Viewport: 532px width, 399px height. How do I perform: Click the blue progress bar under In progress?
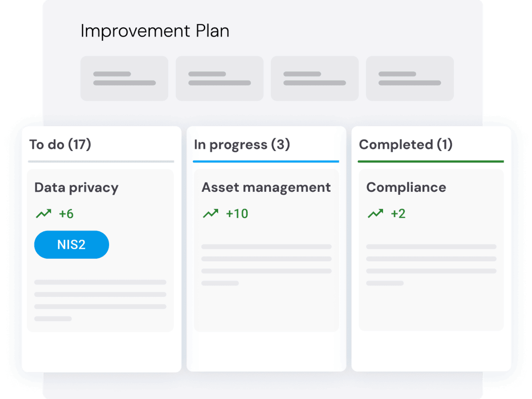(x=266, y=161)
